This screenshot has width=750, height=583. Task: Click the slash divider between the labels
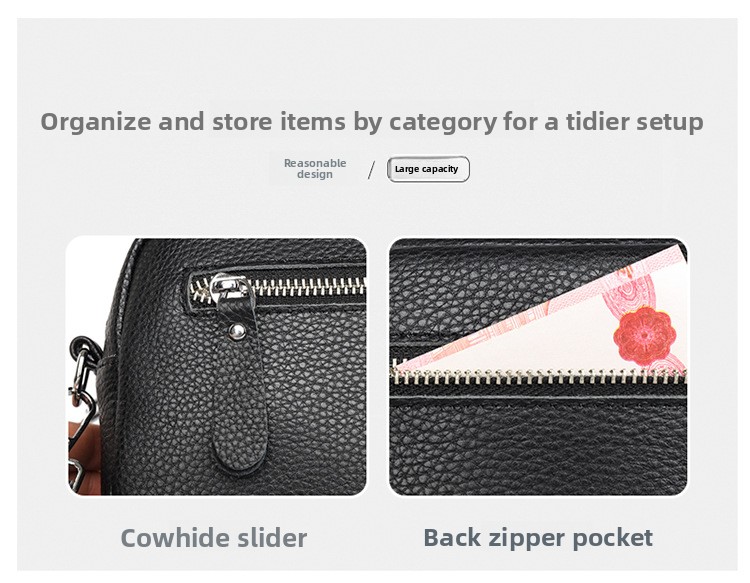pos(372,170)
